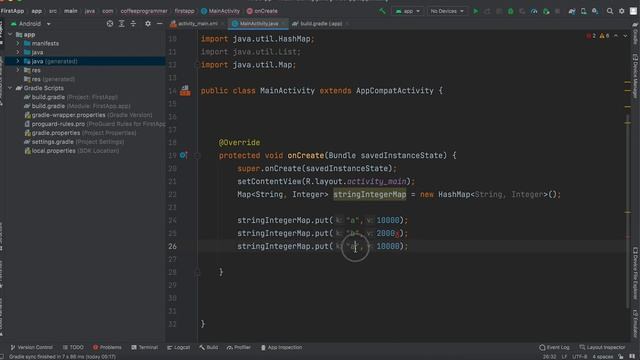Open SDK Manager toolbar icon
Screen dimensions: 640x360
click(595, 11)
